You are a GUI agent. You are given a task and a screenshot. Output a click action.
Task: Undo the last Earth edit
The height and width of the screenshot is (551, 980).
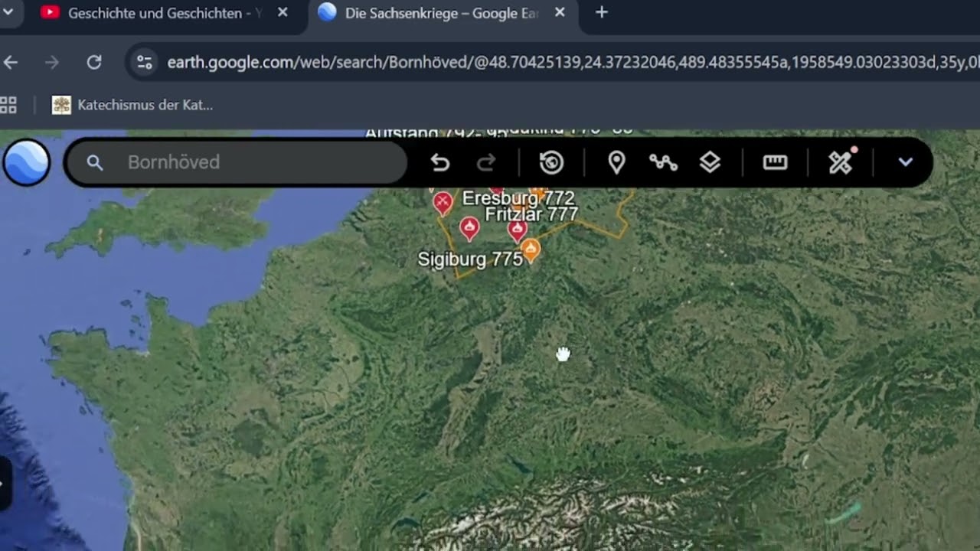[x=439, y=162]
